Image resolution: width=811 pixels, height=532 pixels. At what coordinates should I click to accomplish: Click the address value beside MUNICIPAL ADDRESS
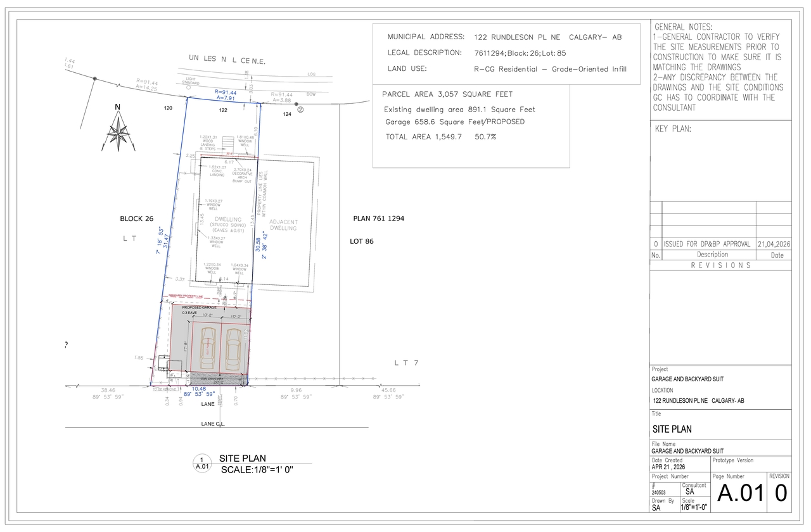pyautogui.click(x=547, y=37)
